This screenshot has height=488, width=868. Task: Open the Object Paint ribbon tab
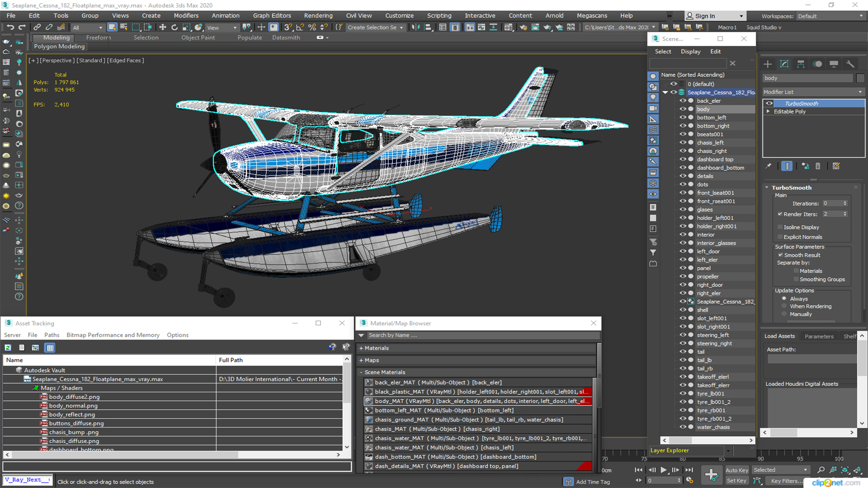pyautogui.click(x=198, y=38)
